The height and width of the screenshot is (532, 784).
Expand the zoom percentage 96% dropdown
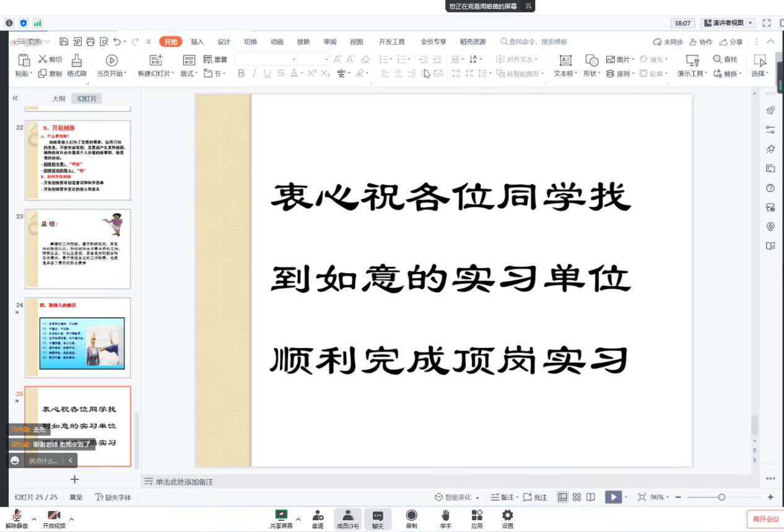[668, 497]
